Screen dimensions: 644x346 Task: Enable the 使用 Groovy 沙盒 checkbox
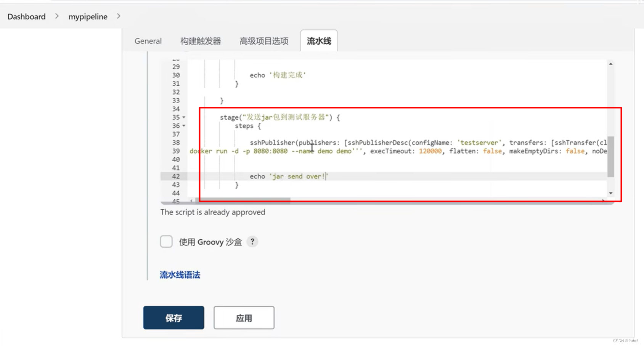166,242
